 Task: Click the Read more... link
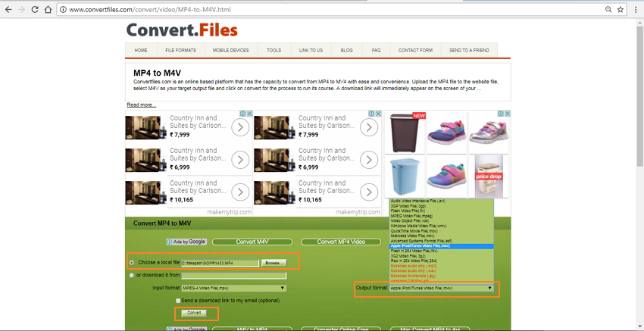(141, 105)
